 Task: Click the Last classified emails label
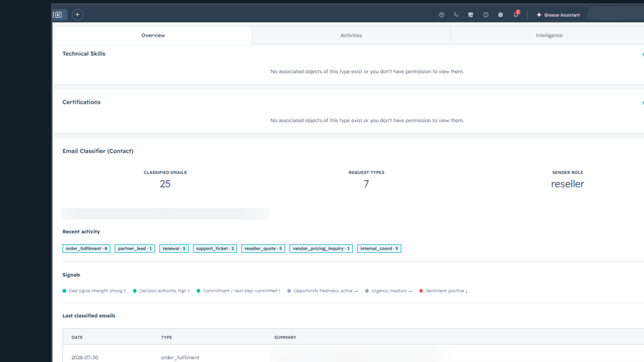[x=89, y=316]
